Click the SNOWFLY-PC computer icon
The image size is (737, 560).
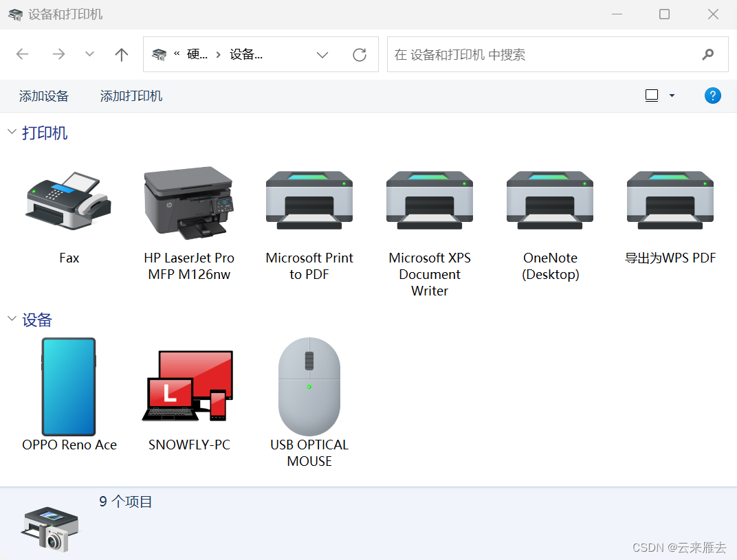click(189, 387)
